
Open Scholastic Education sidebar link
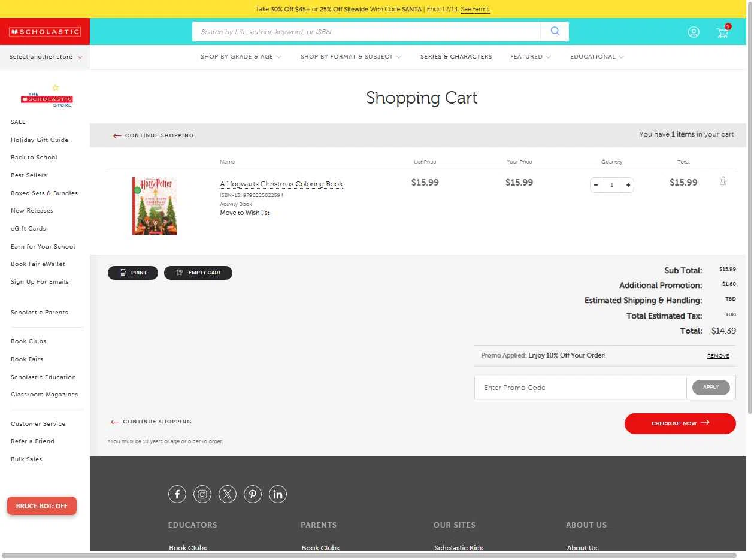[x=43, y=377]
